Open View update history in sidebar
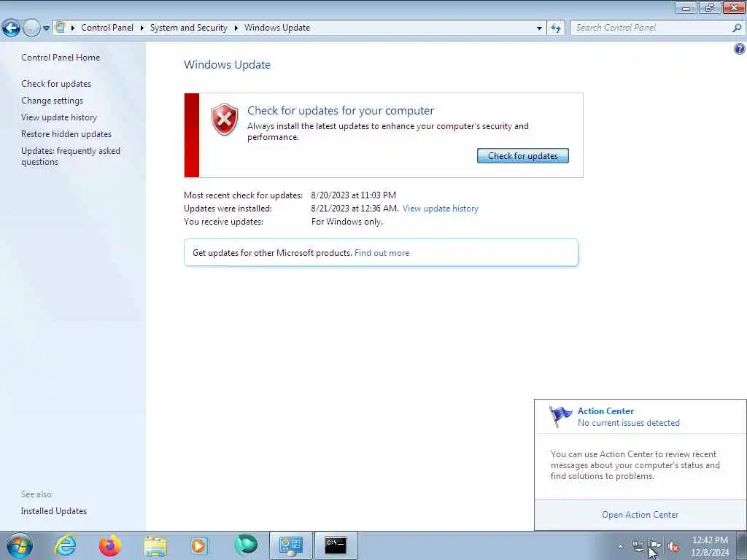The height and width of the screenshot is (560, 747). (x=59, y=117)
